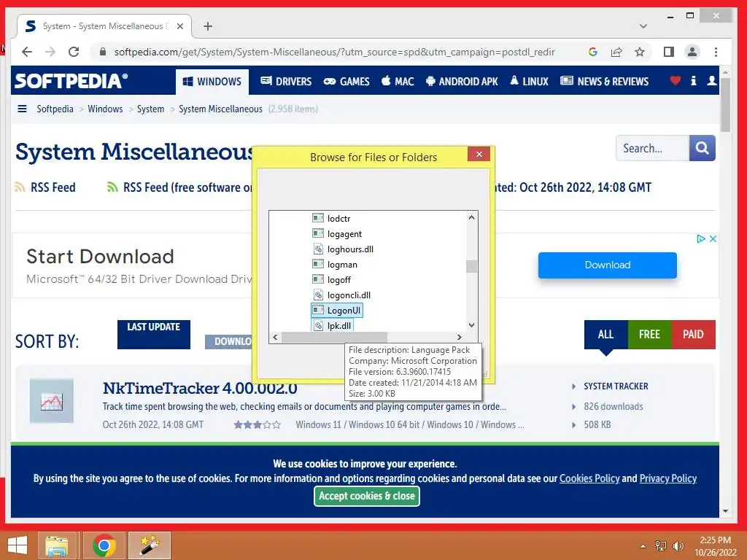The image size is (747, 560).
Task: Click the blue Download ad button
Action: [608, 265]
